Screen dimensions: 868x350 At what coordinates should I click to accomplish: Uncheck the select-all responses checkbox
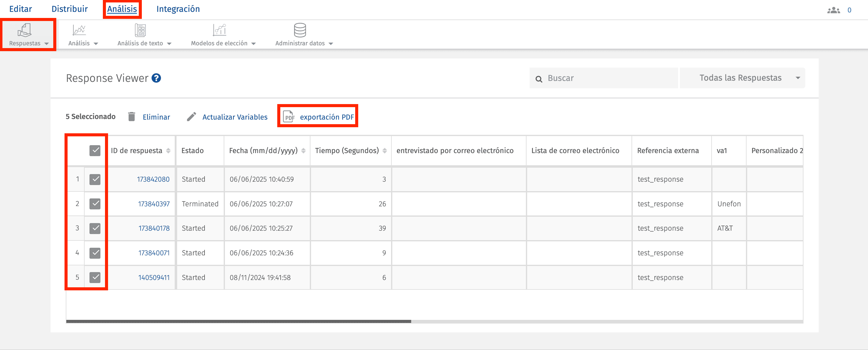tap(95, 151)
